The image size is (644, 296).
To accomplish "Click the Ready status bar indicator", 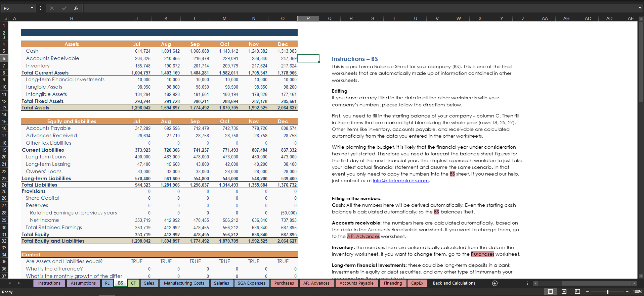I will pos(7,292).
